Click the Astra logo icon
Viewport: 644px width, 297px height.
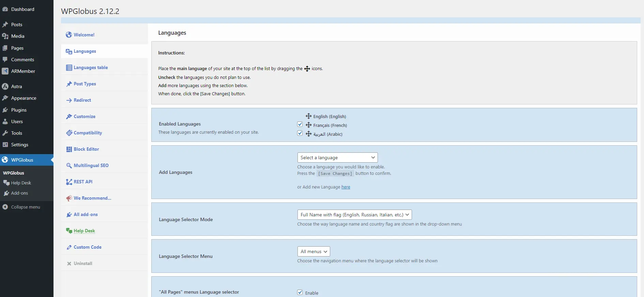tap(5, 86)
